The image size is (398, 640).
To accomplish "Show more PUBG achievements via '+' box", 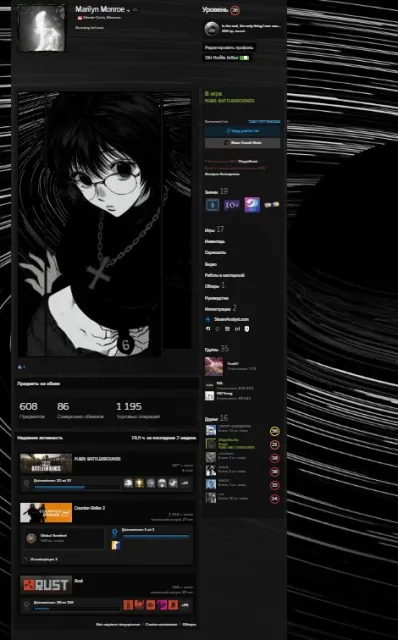I will pos(185,483).
